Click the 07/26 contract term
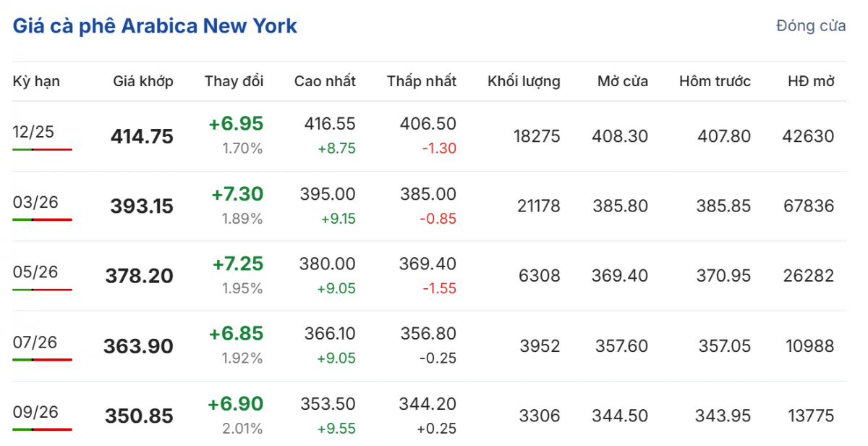868x446 pixels. 35,342
